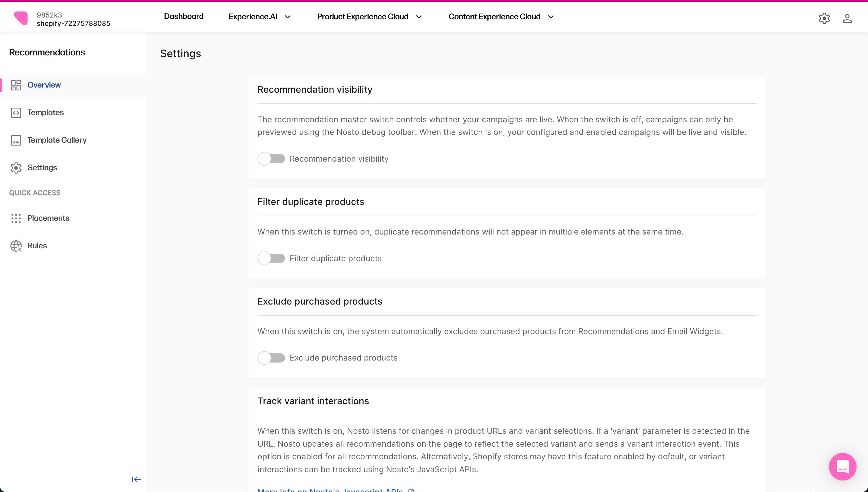Open the chat support bubble
Image resolution: width=868 pixels, height=492 pixels.
coord(842,467)
